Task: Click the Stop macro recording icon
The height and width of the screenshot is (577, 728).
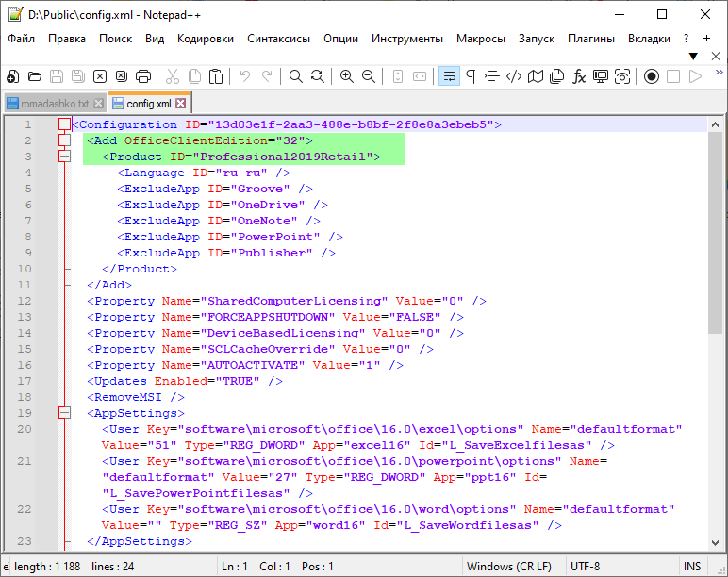Action: click(673, 76)
